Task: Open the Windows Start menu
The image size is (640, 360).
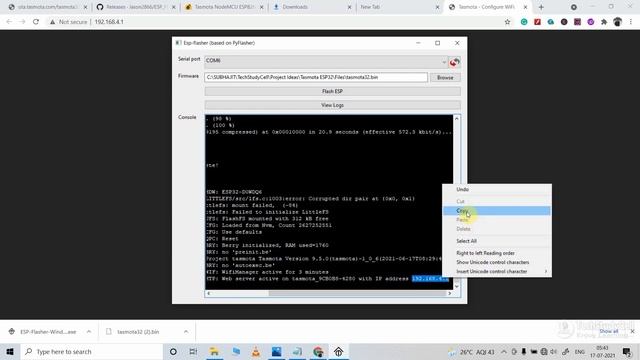Action: pyautogui.click(x=10, y=352)
